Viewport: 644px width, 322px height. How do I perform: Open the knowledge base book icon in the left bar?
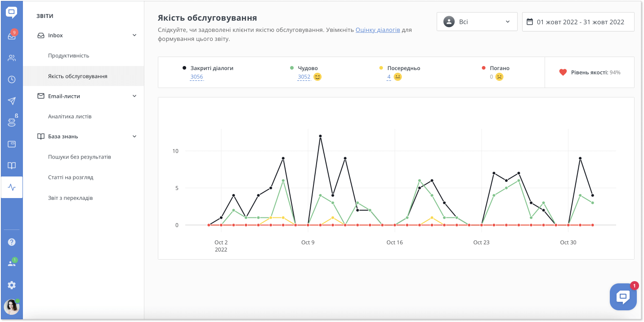[12, 166]
